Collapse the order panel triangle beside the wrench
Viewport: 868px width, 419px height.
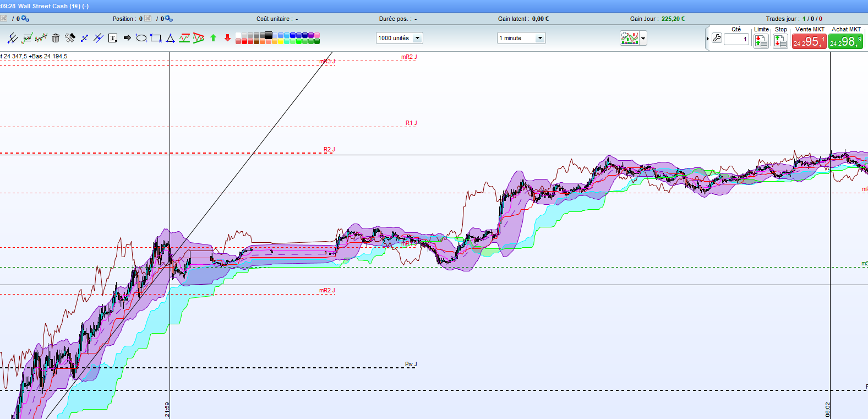(708, 39)
